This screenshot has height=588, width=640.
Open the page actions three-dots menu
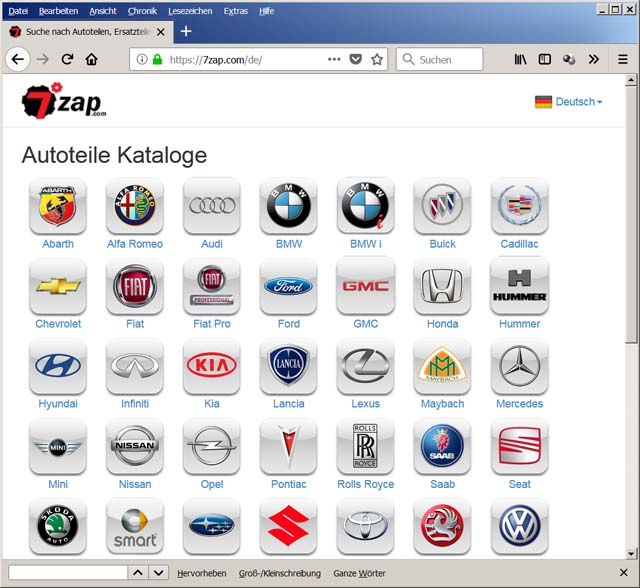[x=334, y=60]
